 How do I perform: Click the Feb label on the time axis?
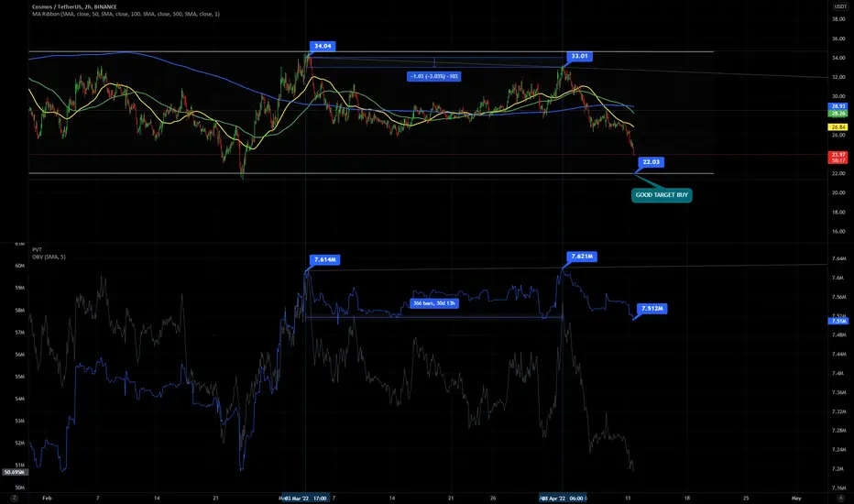pos(47,498)
